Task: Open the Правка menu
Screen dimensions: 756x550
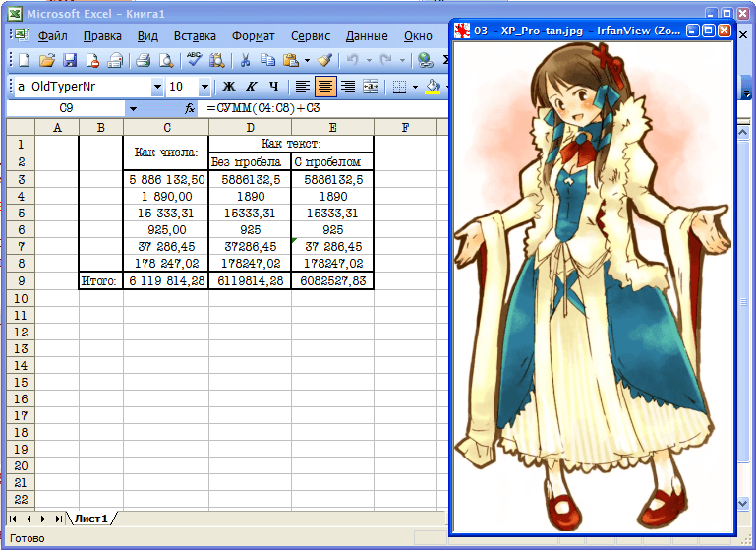Action: pyautogui.click(x=102, y=36)
